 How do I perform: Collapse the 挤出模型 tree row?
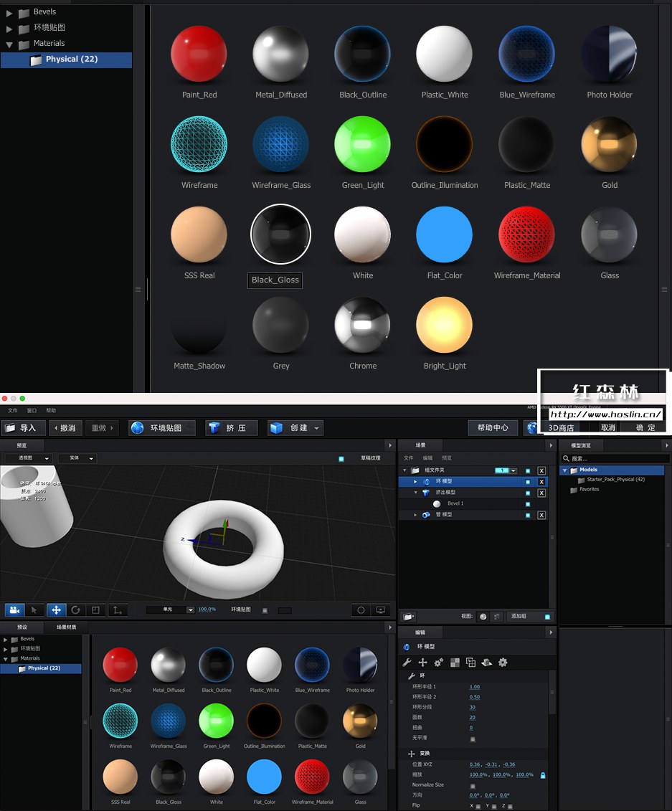[x=415, y=493]
